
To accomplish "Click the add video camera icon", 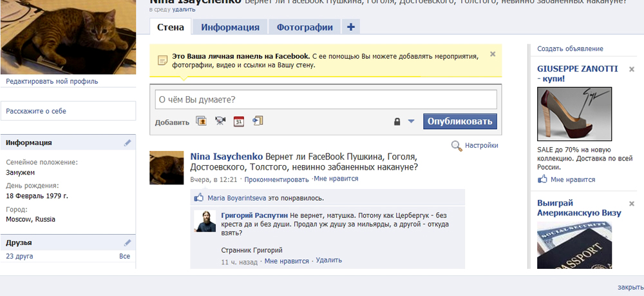I will (220, 121).
